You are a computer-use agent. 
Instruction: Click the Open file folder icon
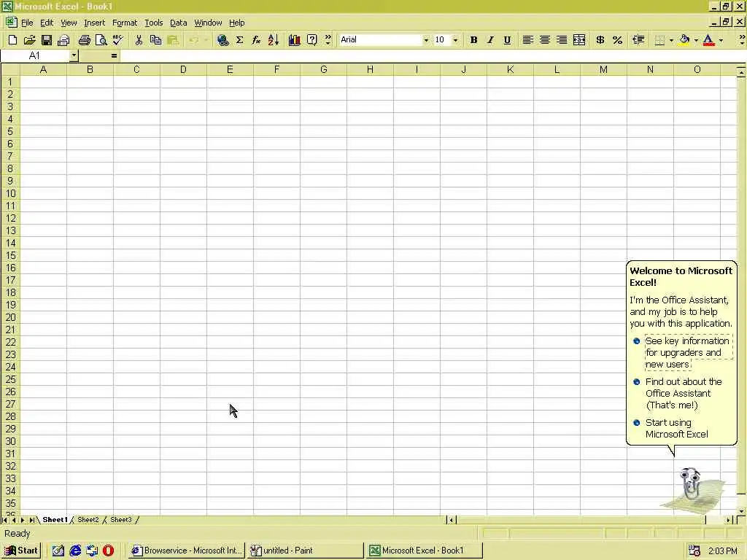pyautogui.click(x=29, y=40)
